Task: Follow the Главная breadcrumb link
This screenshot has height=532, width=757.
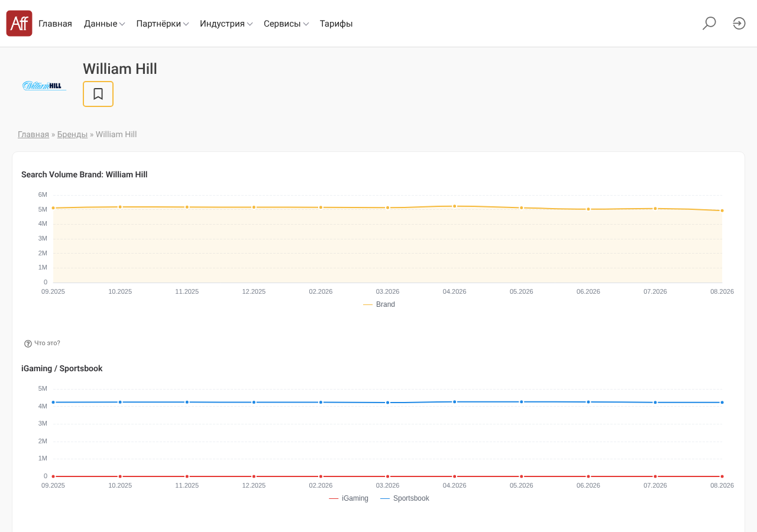Action: pos(33,134)
